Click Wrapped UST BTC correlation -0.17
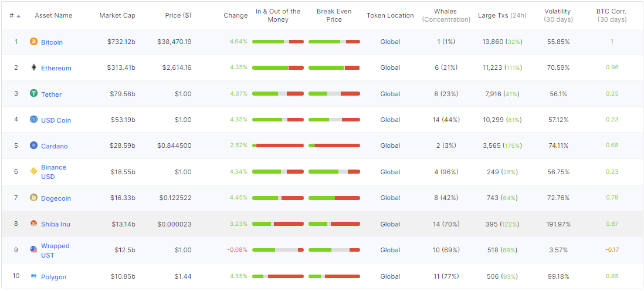 (612, 249)
